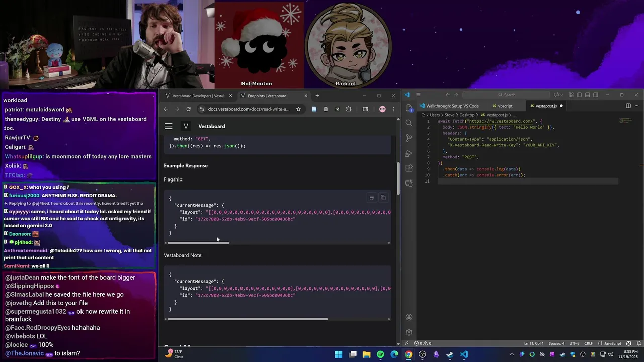Open Customize Layout in VS Code title bar

[571, 95]
